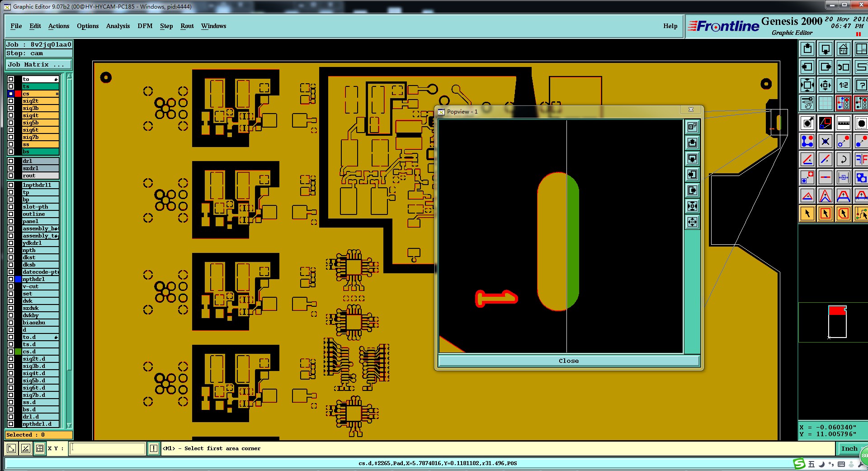Screen dimensions: 868x471
Task: Click the Close button in Popview
Action: point(569,361)
